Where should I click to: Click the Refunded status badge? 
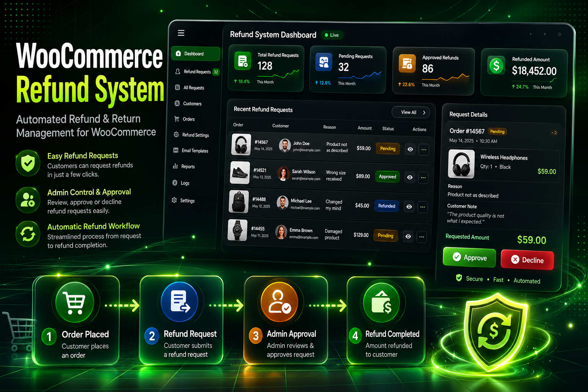coord(387,206)
